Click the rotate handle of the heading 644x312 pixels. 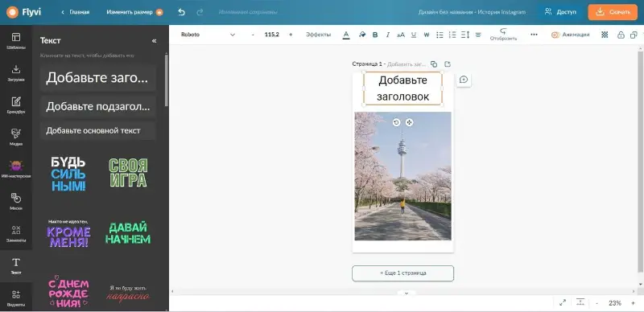(396, 122)
